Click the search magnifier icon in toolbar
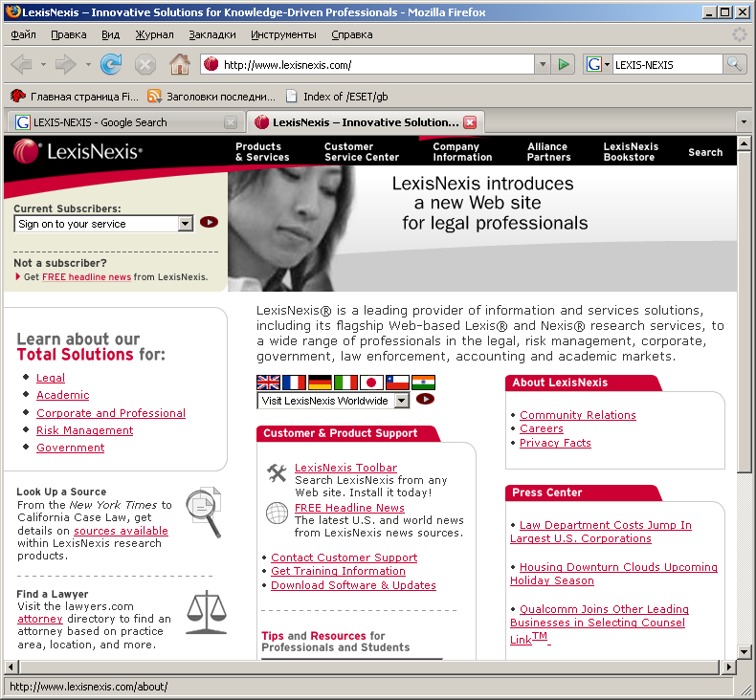756x700 pixels. (x=734, y=64)
